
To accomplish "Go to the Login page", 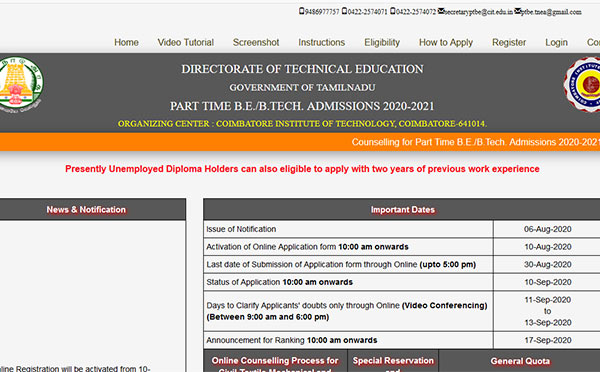I will coord(556,42).
